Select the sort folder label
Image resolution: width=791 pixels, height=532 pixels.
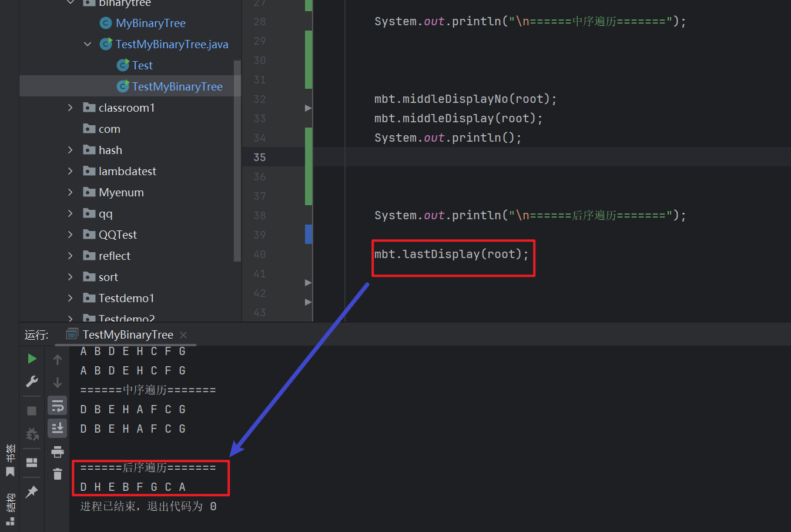click(x=108, y=277)
